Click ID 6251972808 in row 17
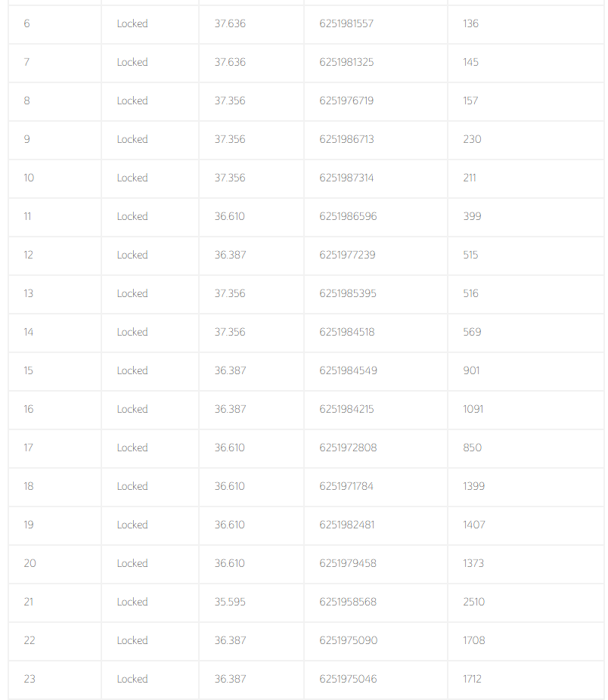This screenshot has width=608, height=700. click(x=348, y=448)
